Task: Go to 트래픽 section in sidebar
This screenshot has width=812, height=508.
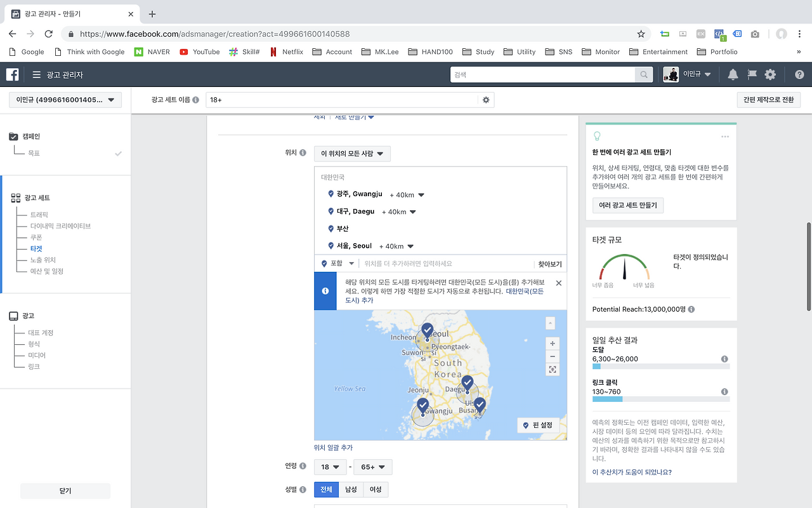Action: [x=39, y=215]
